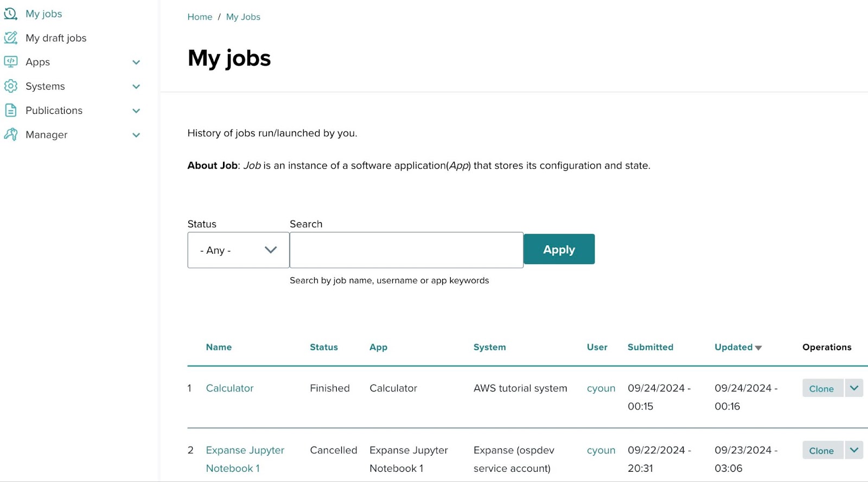
Task: Open operations dropdown for Expanse Jupyter job
Action: 854,450
